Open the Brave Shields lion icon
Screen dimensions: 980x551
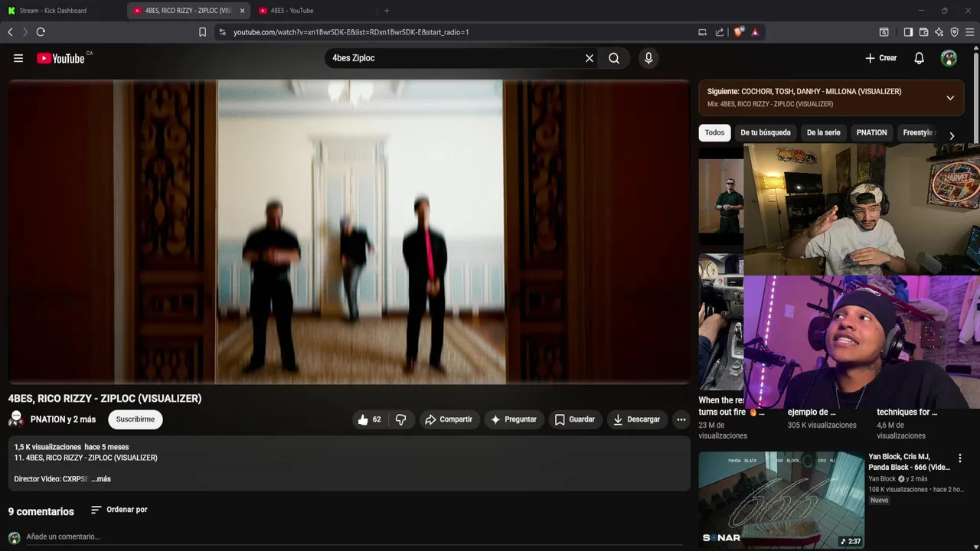(738, 32)
